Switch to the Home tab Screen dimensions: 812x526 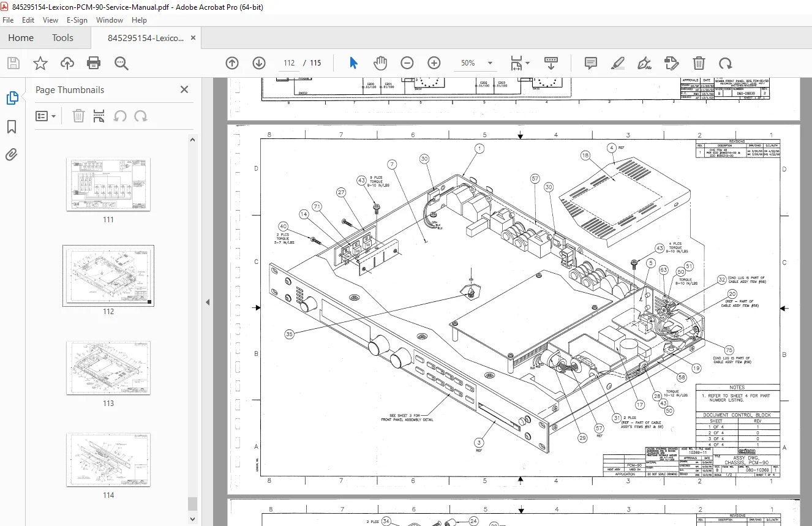coord(21,38)
